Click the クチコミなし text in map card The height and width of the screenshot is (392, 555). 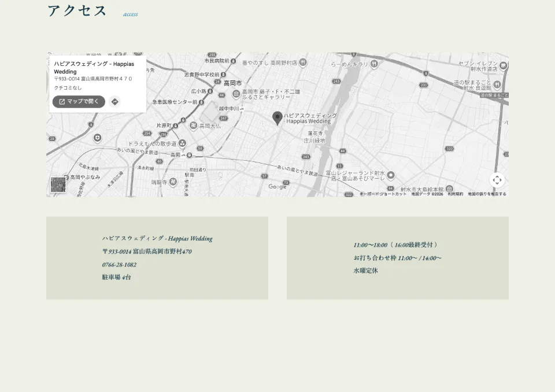pyautogui.click(x=68, y=88)
